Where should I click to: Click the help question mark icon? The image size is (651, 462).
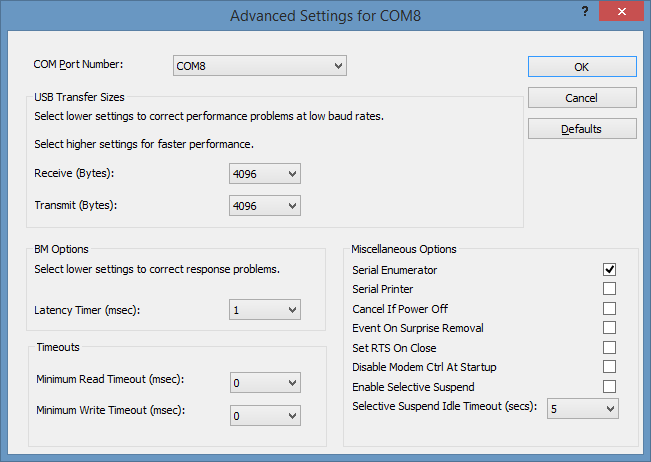tap(585, 11)
